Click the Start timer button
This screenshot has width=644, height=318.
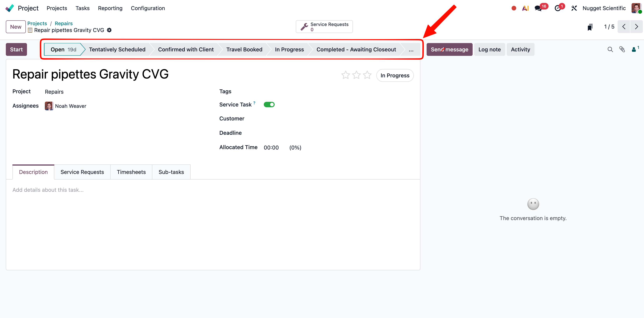(16, 49)
